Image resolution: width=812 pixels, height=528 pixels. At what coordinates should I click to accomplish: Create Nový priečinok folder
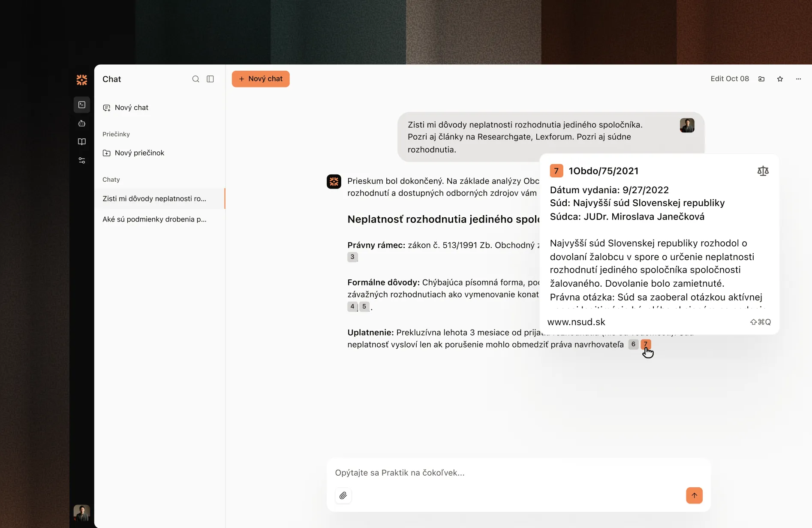point(139,153)
